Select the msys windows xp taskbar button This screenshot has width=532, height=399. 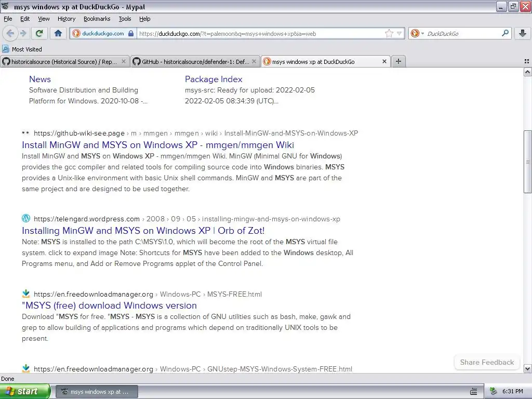click(x=97, y=392)
